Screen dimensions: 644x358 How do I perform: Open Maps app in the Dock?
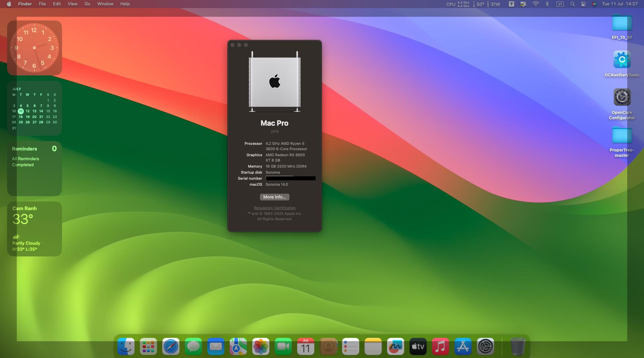click(238, 346)
